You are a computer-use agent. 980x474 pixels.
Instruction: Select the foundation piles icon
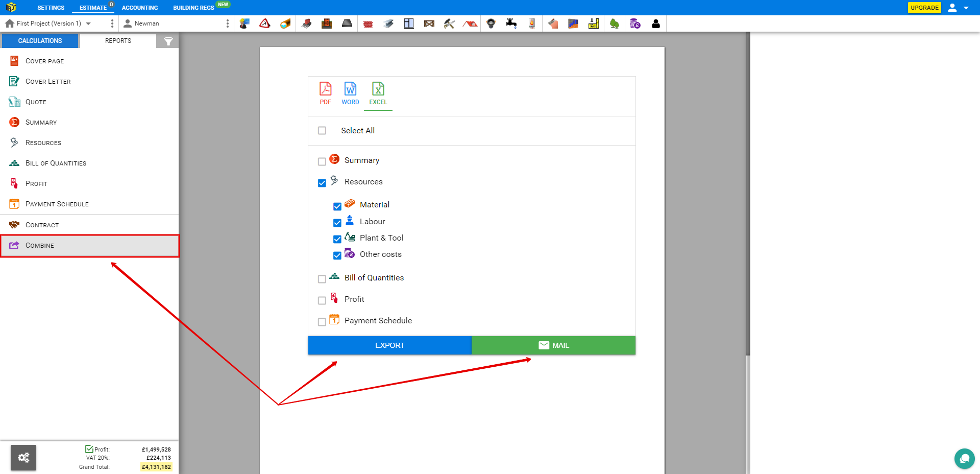point(306,23)
